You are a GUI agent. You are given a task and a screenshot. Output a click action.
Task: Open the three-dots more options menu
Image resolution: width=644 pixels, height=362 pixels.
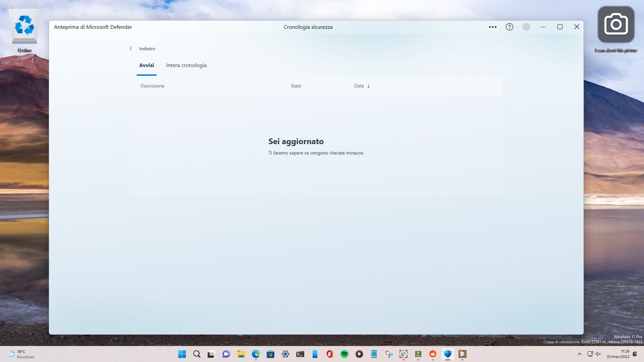[x=492, y=27]
